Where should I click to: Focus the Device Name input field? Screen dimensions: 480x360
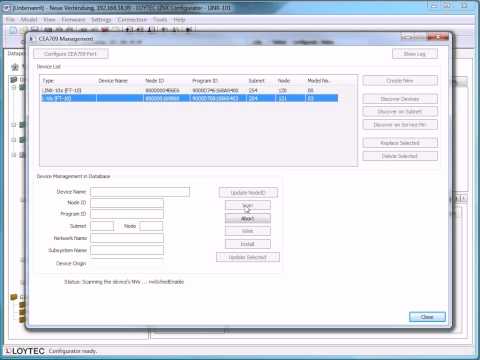(x=140, y=192)
